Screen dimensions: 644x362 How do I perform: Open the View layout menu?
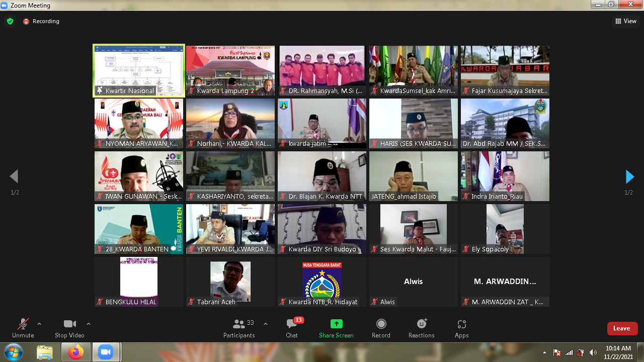click(x=626, y=21)
